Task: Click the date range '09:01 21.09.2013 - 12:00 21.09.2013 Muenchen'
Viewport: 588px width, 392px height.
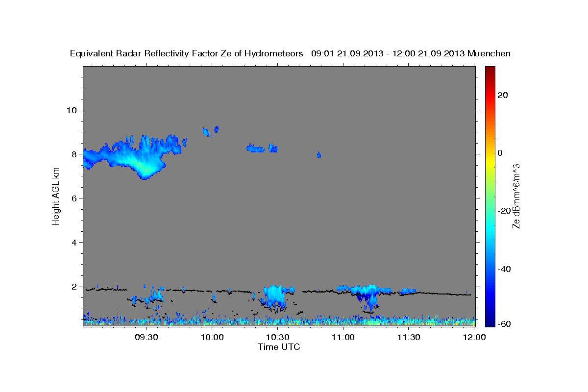Action: click(x=411, y=53)
